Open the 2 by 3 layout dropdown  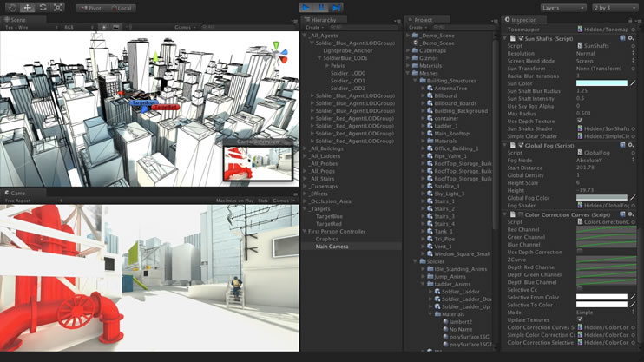(x=615, y=8)
